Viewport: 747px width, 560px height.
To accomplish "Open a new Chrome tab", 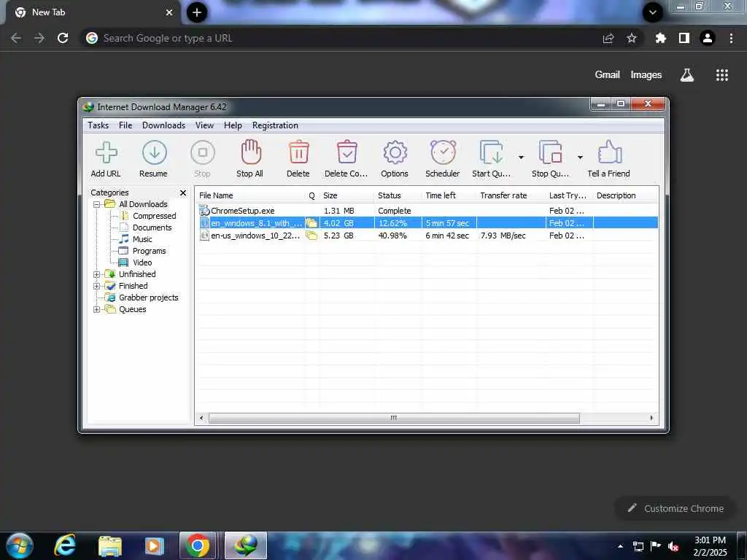I will coord(197,12).
